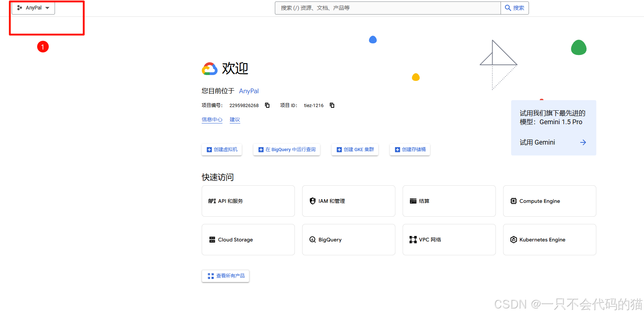
Task: Open the Cloud Storage card
Action: coord(248,240)
